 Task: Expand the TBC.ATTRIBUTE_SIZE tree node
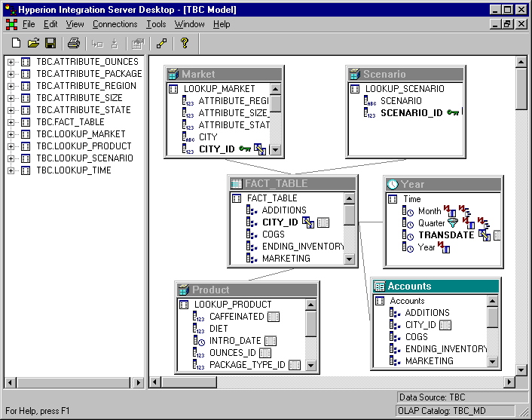pyautogui.click(x=11, y=98)
